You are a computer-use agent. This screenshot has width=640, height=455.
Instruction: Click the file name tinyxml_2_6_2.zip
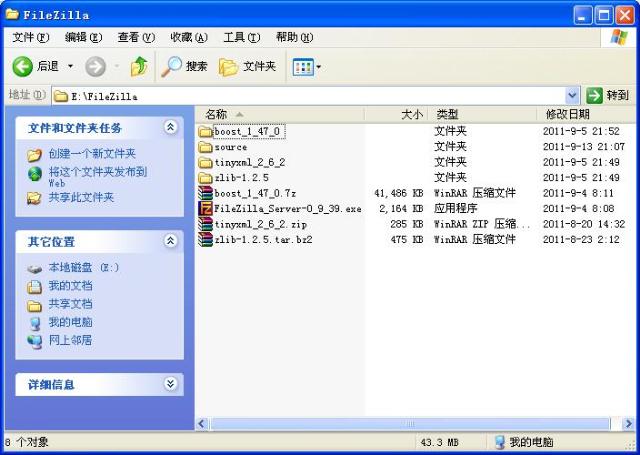pyautogui.click(x=260, y=224)
